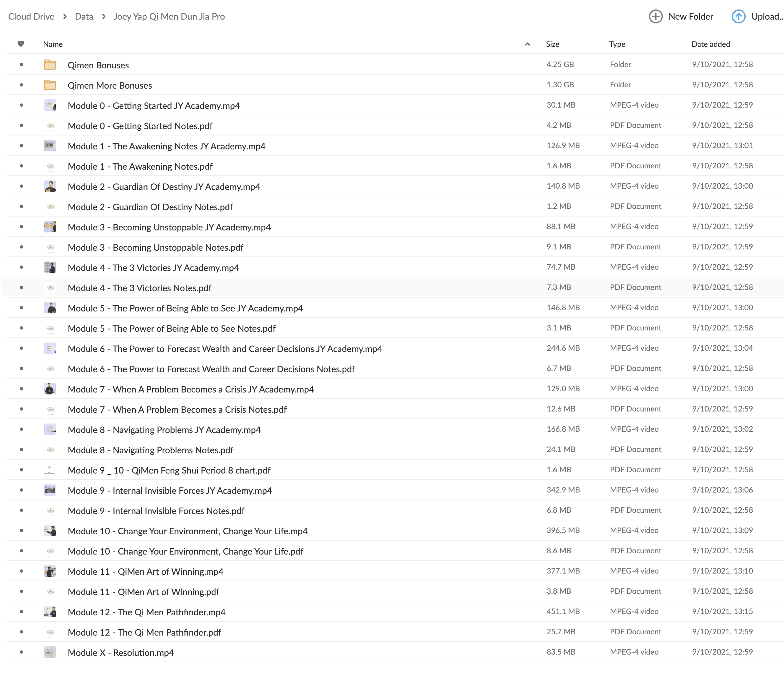Click the Name column sort arrow

click(x=527, y=44)
